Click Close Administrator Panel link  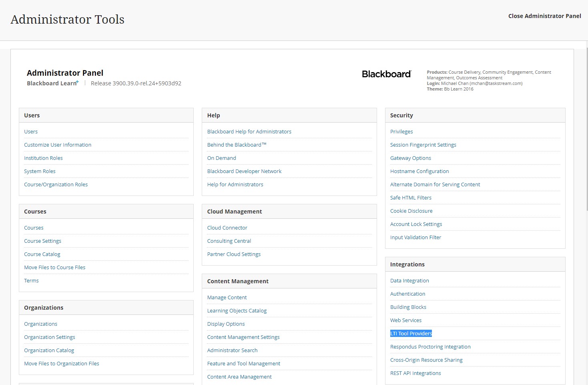544,16
